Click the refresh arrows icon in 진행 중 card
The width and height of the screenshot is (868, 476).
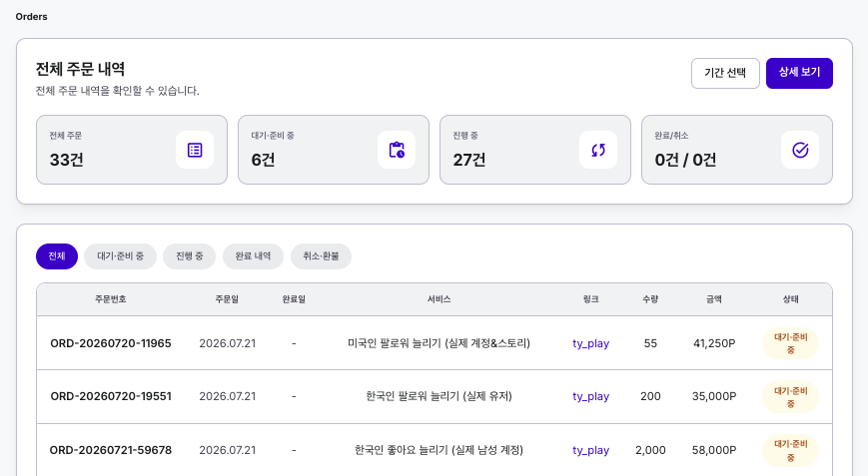pos(598,150)
